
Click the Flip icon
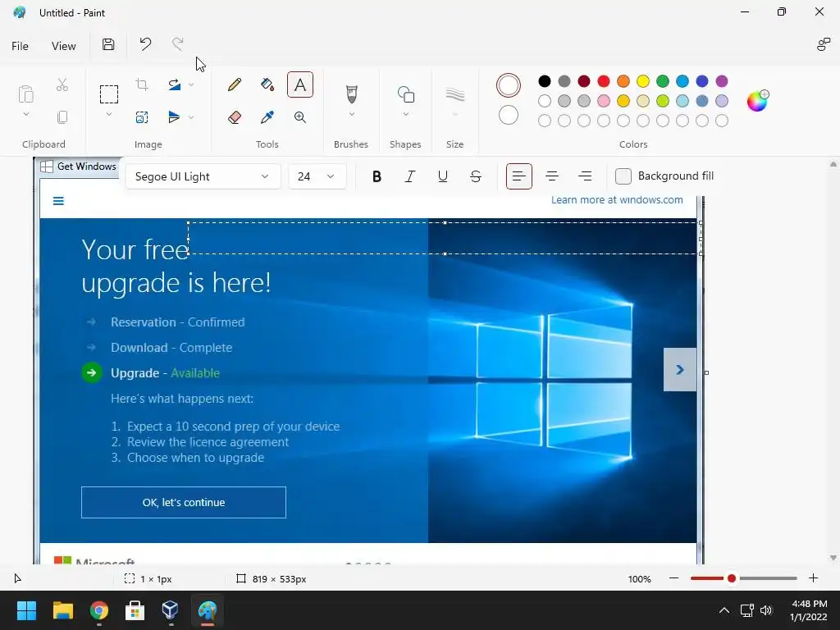pyautogui.click(x=174, y=116)
